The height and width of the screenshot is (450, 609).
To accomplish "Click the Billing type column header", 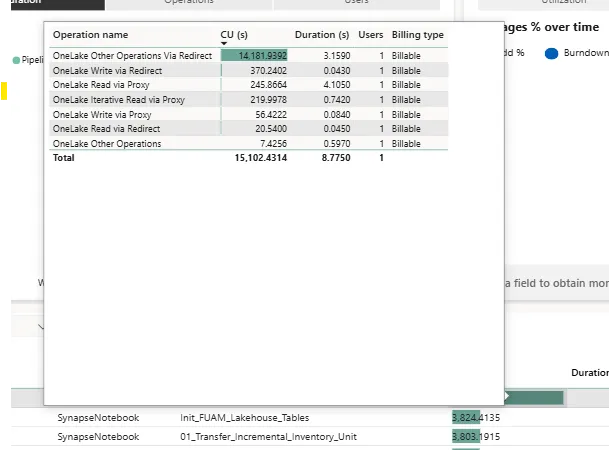I will click(418, 35).
